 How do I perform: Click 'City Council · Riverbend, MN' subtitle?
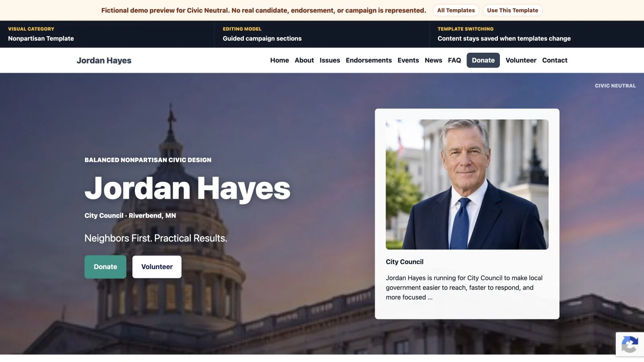coord(130,216)
